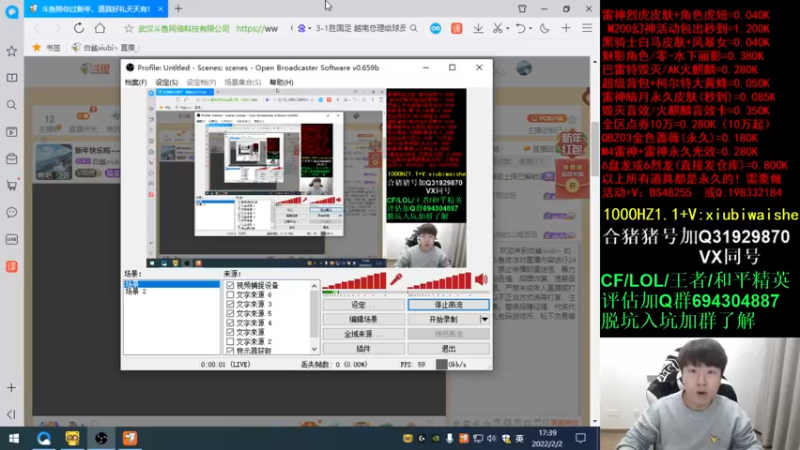Open 设定档(P) menu in OBS
The width and height of the screenshot is (800, 450).
(201, 82)
